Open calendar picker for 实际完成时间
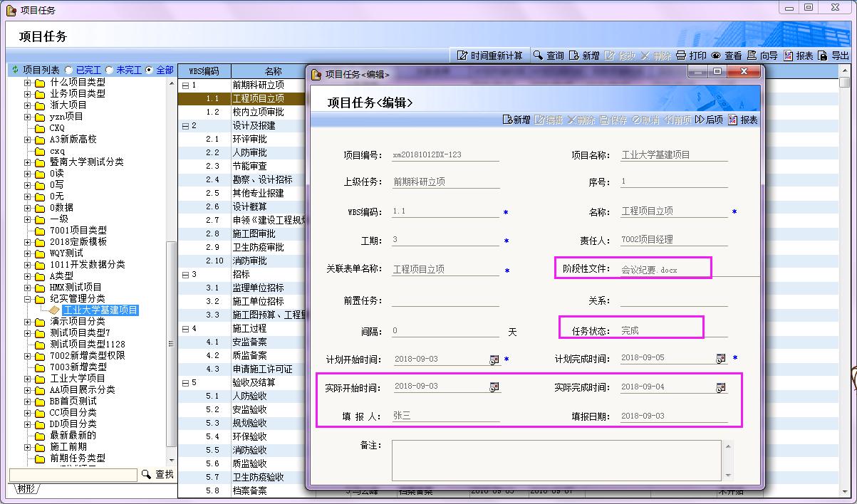 (x=721, y=388)
